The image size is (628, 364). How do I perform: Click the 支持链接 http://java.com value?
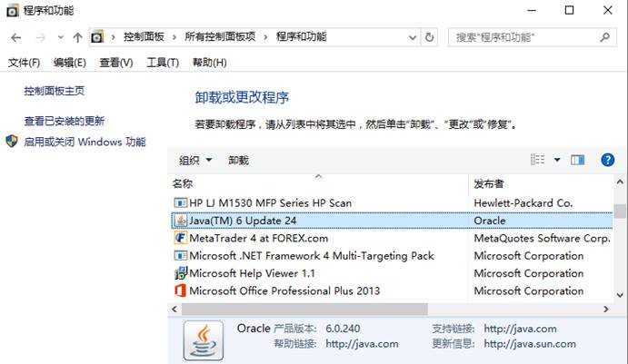[x=520, y=329]
